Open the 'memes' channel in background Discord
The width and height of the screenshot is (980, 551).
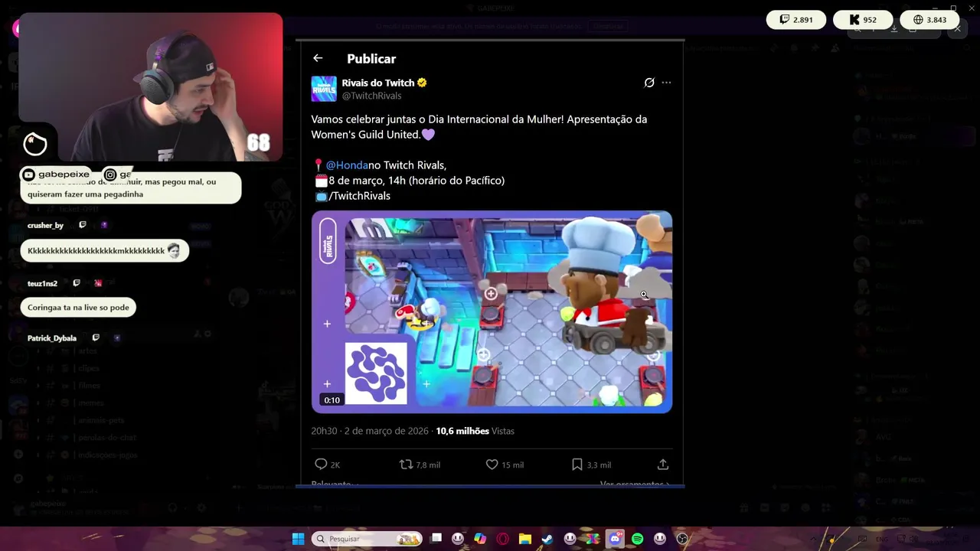(90, 403)
